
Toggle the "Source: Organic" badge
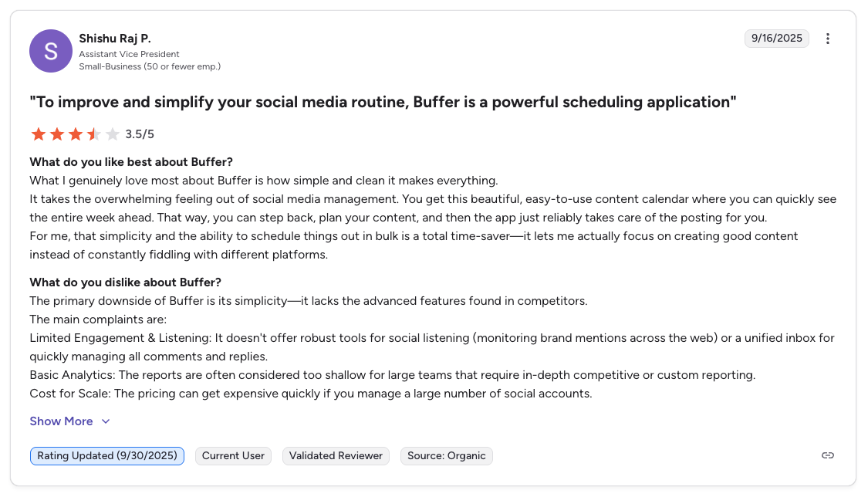pyautogui.click(x=446, y=455)
